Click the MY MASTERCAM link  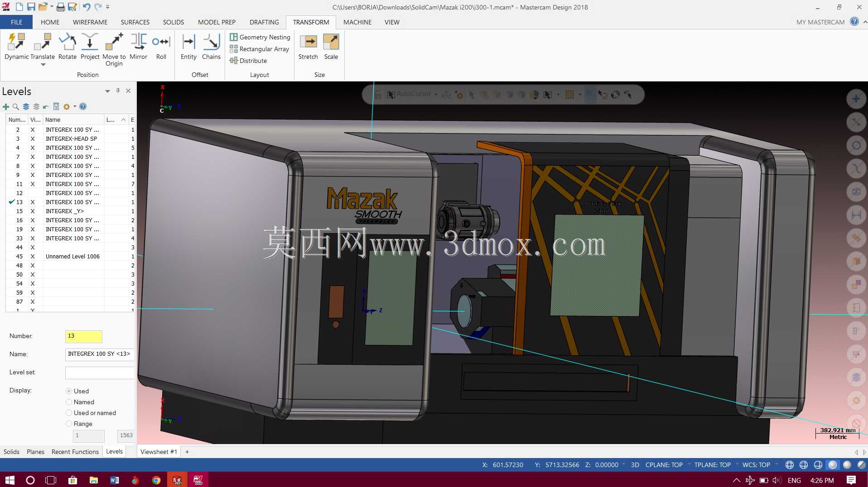point(820,22)
